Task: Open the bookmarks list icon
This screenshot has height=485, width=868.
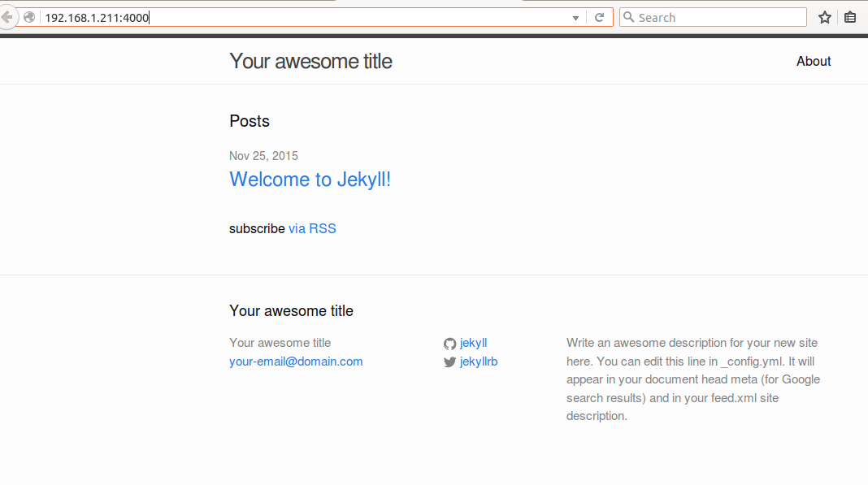Action: [850, 18]
